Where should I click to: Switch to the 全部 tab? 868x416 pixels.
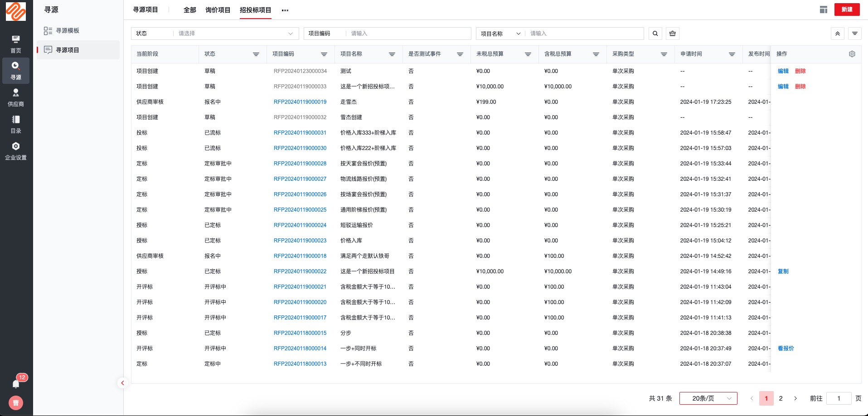coord(189,10)
